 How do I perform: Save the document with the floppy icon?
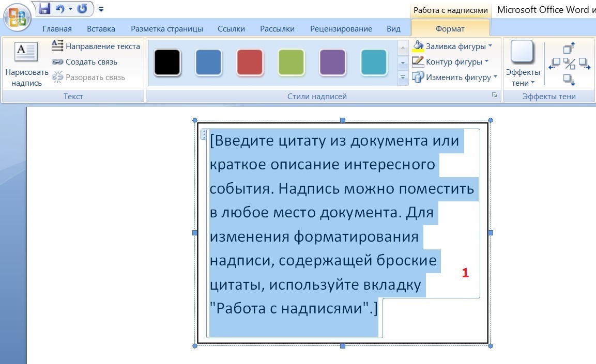tap(45, 8)
